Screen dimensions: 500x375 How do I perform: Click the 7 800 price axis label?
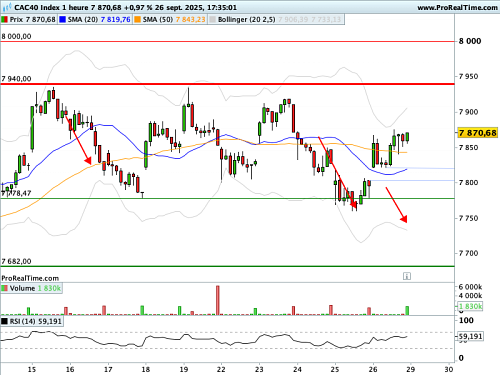pyautogui.click(x=468, y=183)
